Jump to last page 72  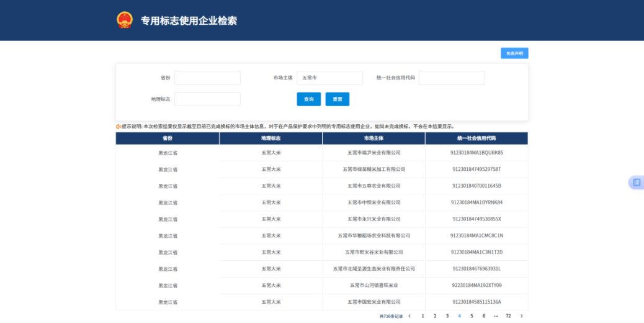(x=508, y=316)
